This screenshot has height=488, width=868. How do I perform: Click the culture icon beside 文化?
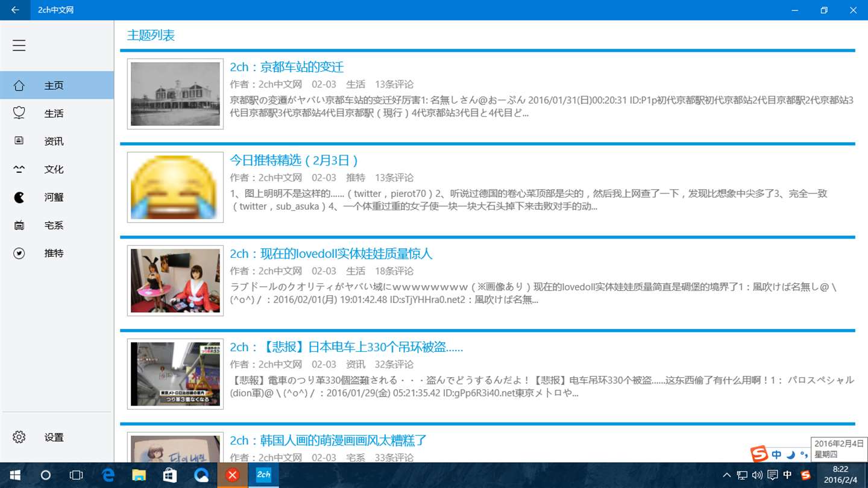[x=19, y=169]
